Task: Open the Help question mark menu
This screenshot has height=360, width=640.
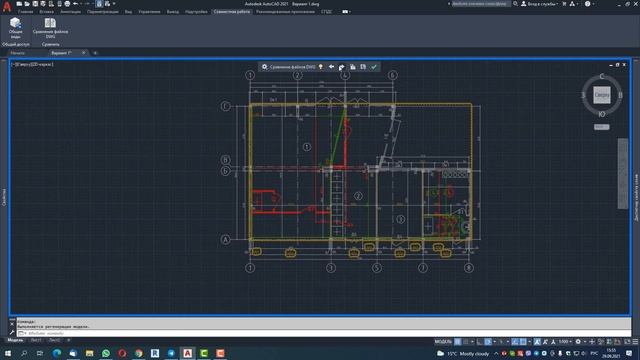Action: pos(587,4)
